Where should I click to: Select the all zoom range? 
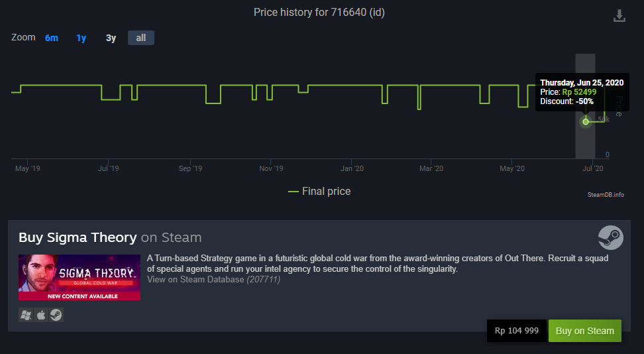tap(141, 38)
